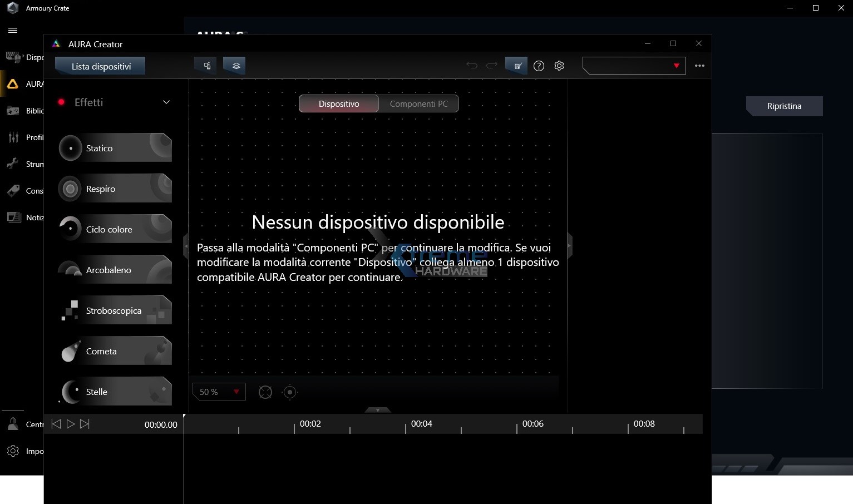Click the Ripristina button
Image resolution: width=853 pixels, height=504 pixels.
pyautogui.click(x=784, y=106)
